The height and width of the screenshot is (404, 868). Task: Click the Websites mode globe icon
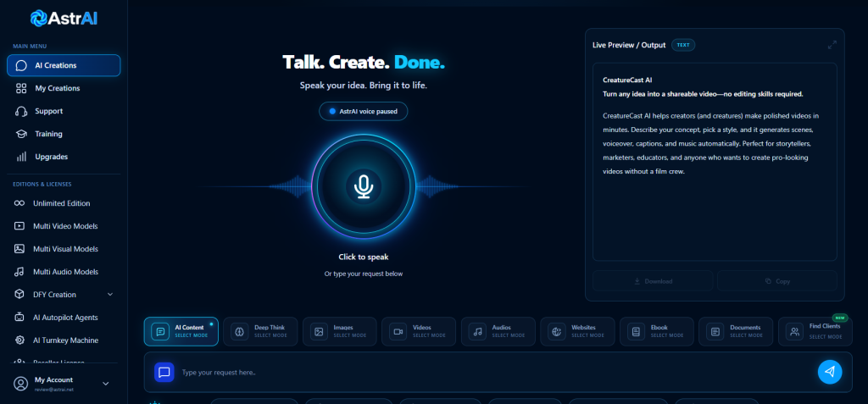click(557, 331)
